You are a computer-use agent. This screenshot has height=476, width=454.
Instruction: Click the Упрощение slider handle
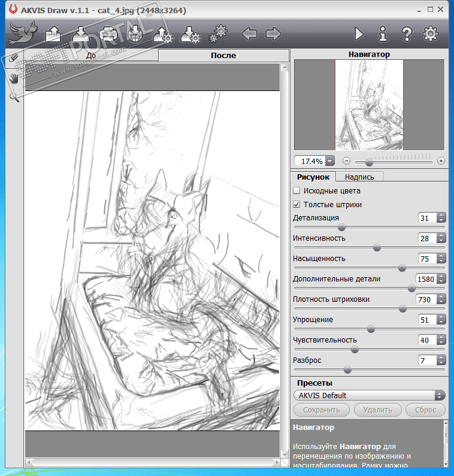pos(371,329)
